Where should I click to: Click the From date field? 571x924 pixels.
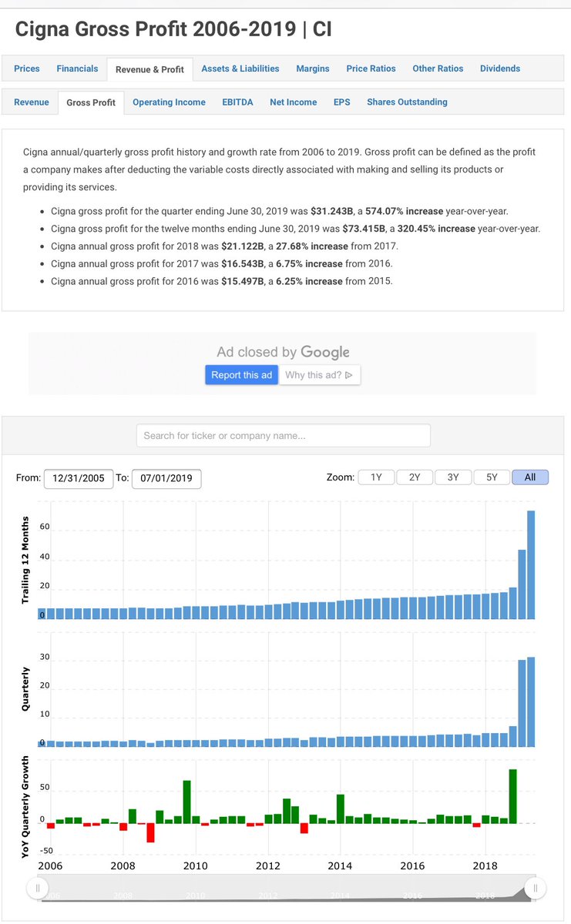click(x=79, y=478)
